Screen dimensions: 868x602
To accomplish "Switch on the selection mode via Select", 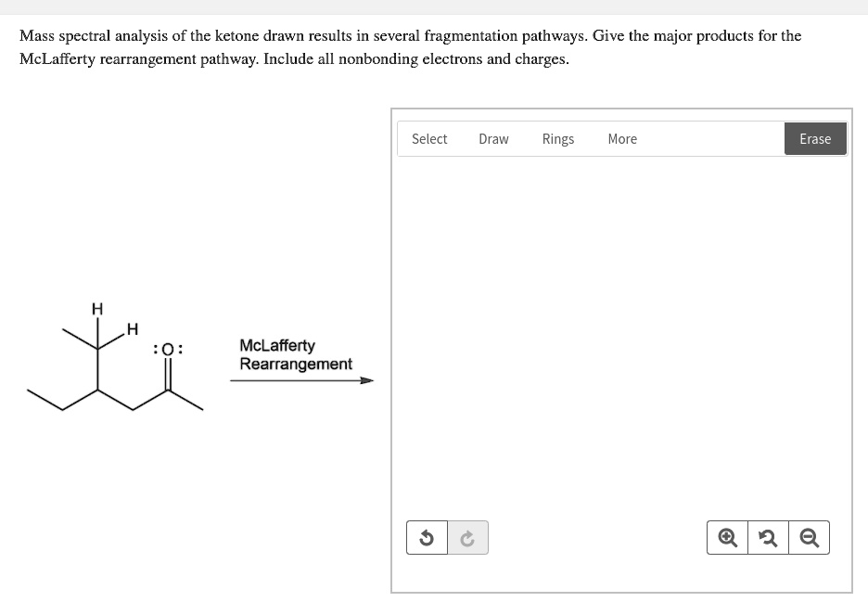I will click(x=428, y=138).
